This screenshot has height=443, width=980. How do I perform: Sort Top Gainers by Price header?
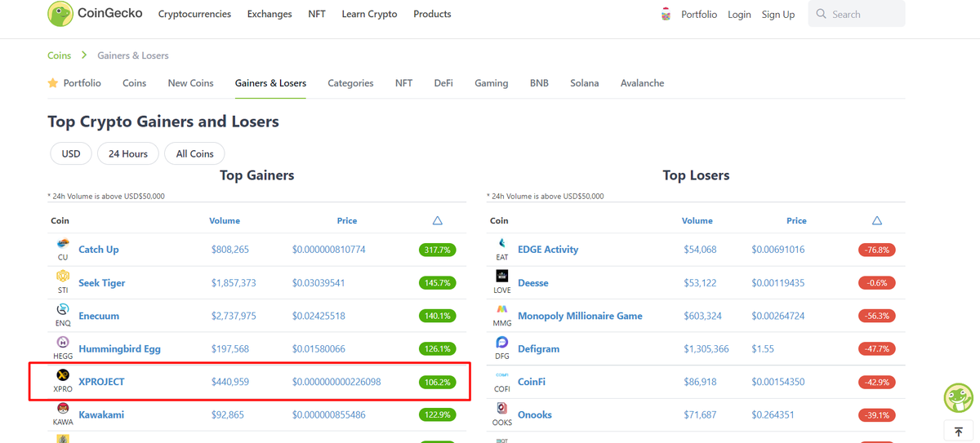pyautogui.click(x=347, y=220)
